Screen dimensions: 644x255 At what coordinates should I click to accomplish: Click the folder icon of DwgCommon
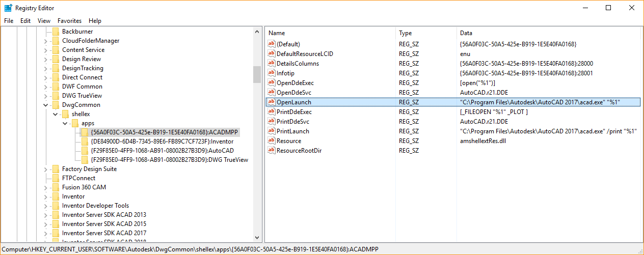tap(56, 105)
